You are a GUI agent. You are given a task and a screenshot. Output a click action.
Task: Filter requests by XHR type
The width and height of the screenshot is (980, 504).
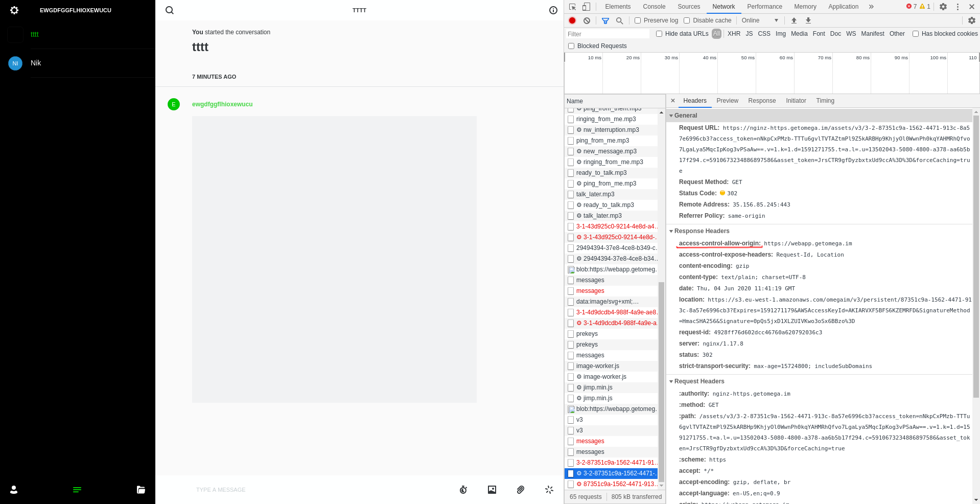[x=734, y=34]
